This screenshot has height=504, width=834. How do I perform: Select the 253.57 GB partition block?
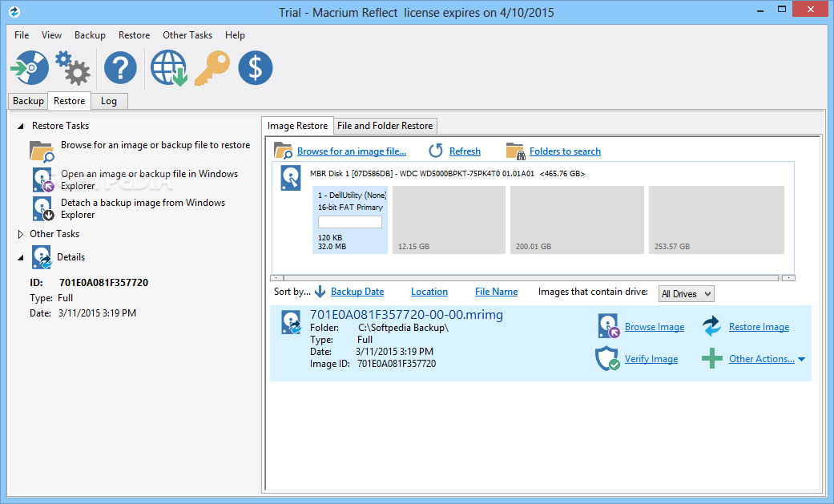(x=716, y=220)
